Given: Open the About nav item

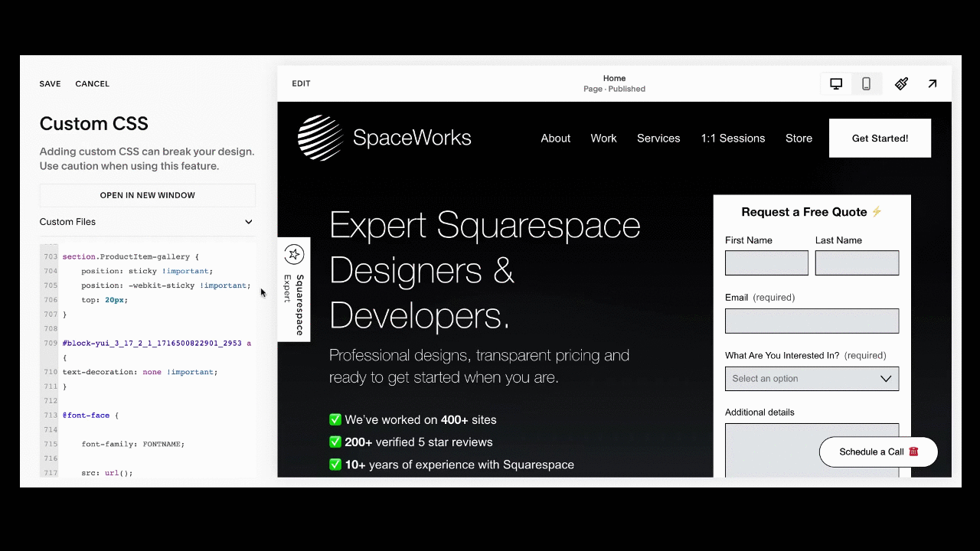Looking at the screenshot, I should click(x=555, y=139).
